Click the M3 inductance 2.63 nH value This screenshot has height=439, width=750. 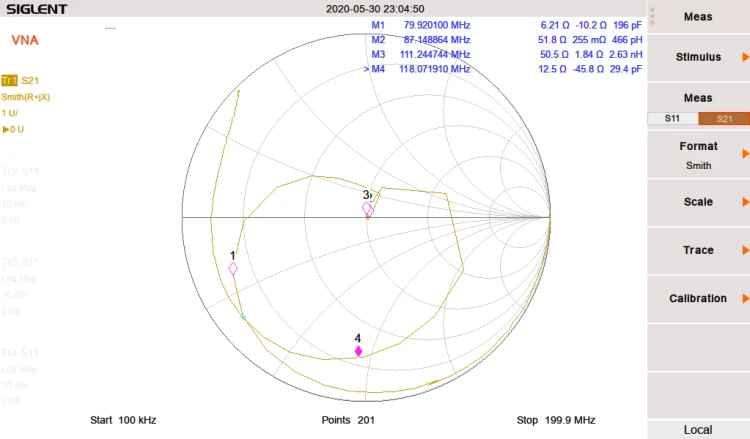(625, 55)
